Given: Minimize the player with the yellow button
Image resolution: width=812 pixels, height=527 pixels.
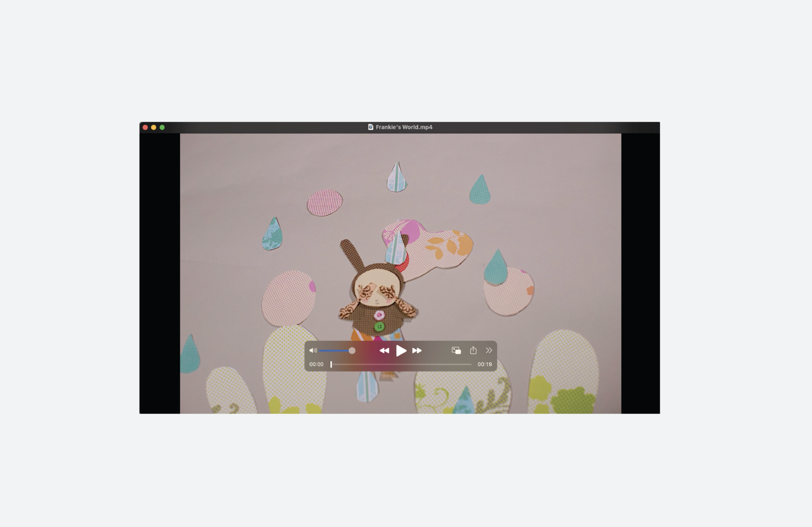Looking at the screenshot, I should point(153,127).
